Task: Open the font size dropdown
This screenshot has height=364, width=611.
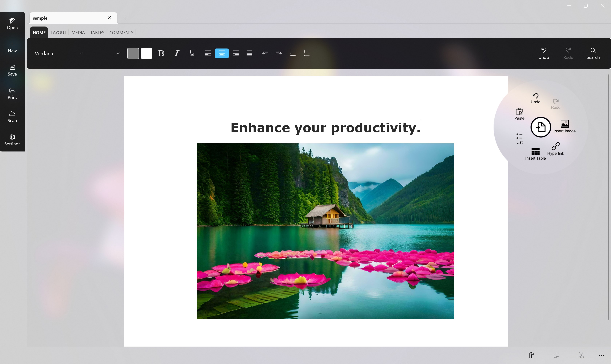Action: 118,53
